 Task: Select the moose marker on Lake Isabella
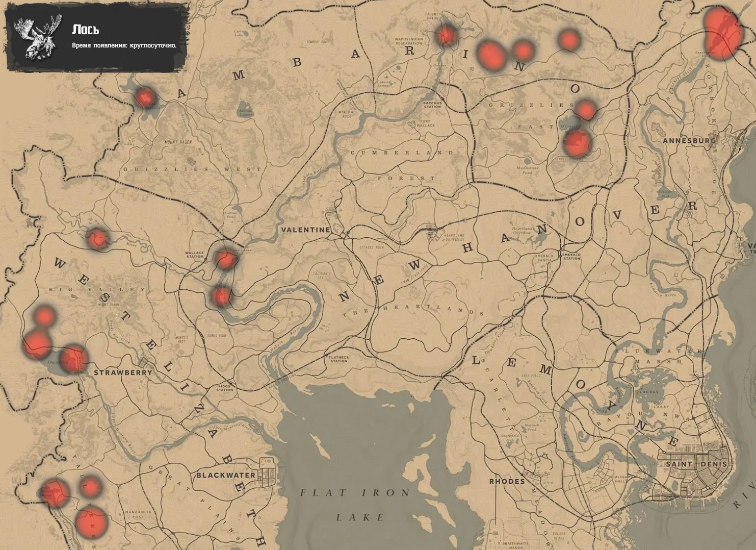click(145, 97)
